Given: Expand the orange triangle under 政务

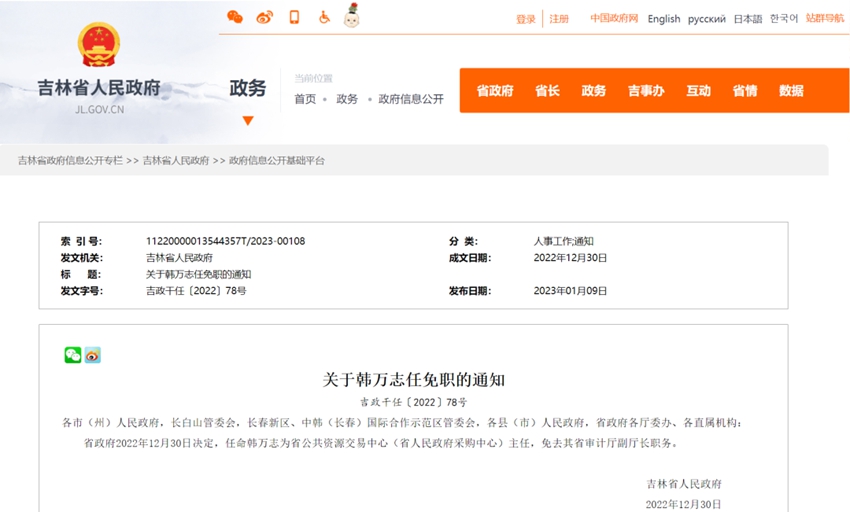Looking at the screenshot, I should click(x=248, y=121).
